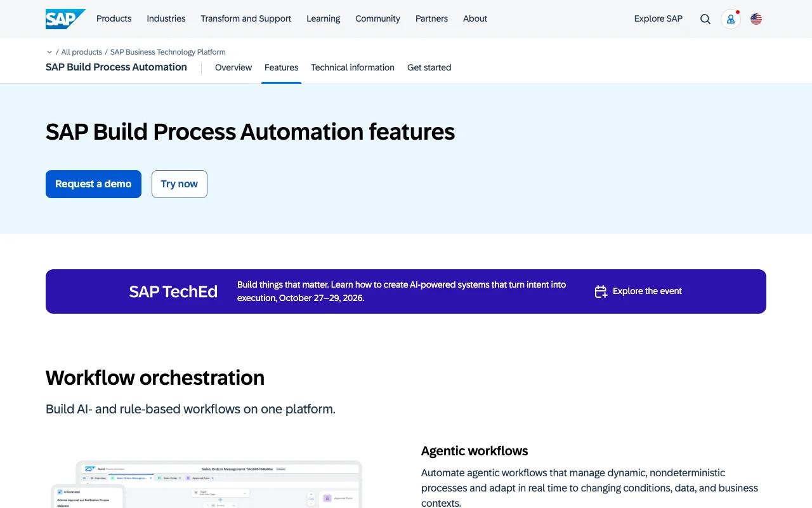Image resolution: width=812 pixels, height=508 pixels.
Task: Open the Industries menu
Action: (166, 19)
